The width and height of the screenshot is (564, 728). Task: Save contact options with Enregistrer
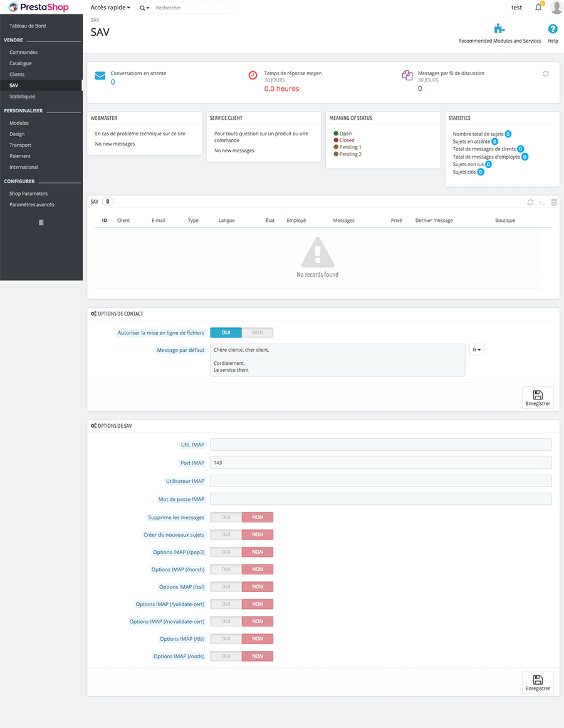coord(538,398)
